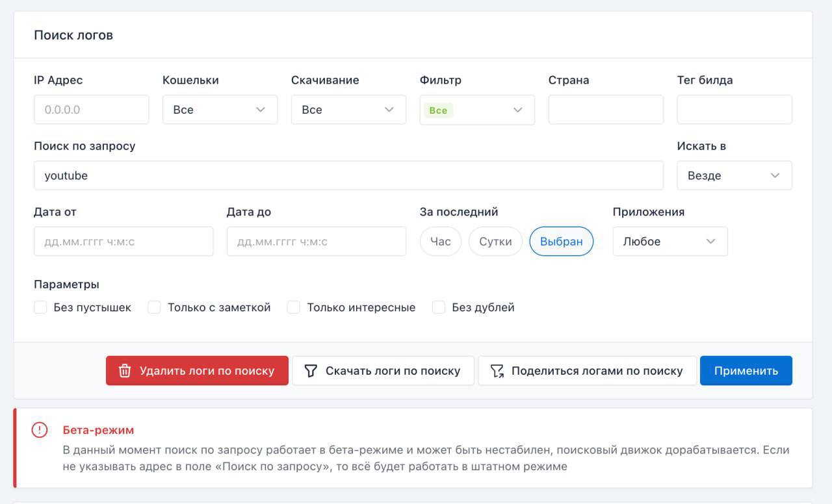832x504 pixels.
Task: Click the funnel icon beside Скачать логи по поиску
Action: [311, 371]
